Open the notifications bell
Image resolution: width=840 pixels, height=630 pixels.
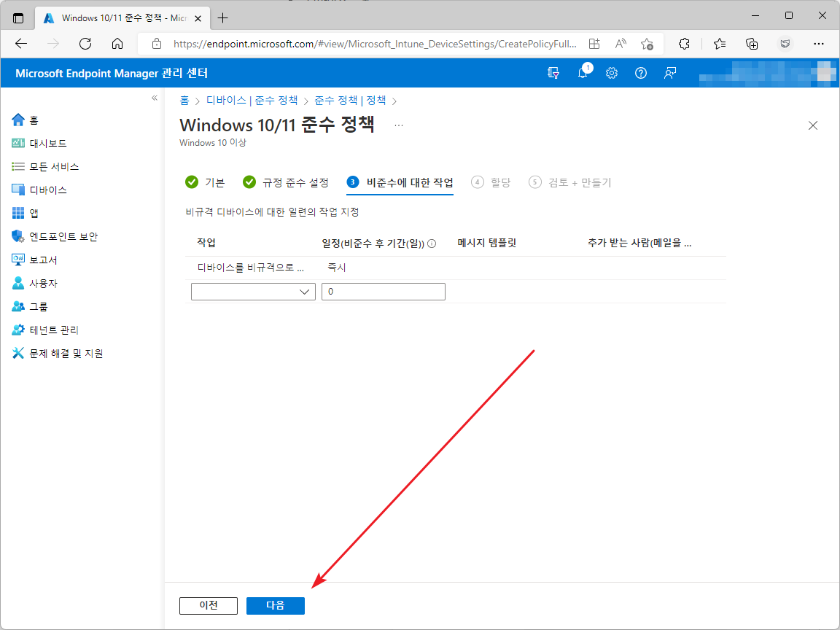coord(583,74)
